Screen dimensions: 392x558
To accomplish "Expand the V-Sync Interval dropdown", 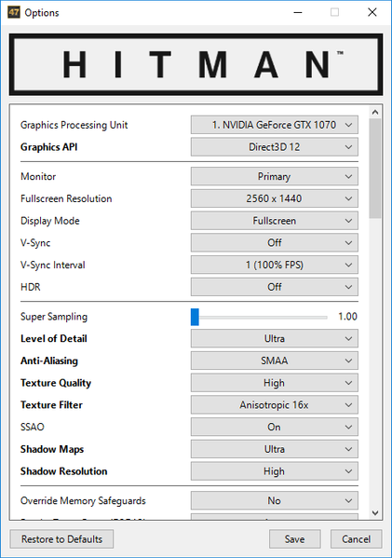I will point(275,265).
